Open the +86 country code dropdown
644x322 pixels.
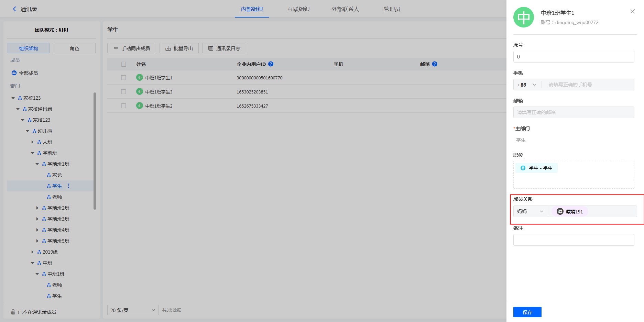click(527, 85)
